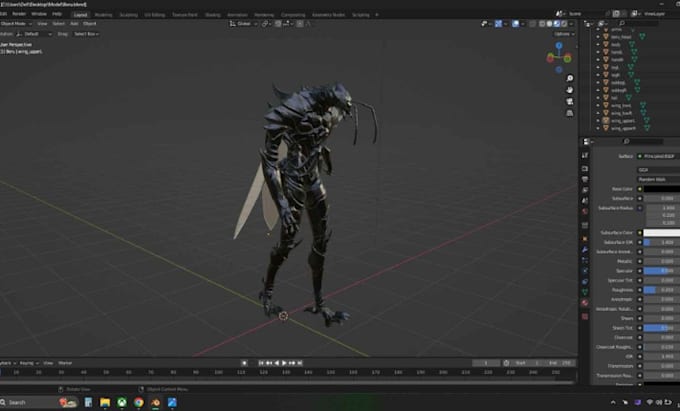Image resolution: width=680 pixels, height=411 pixels.
Task: Open the green Object Data properties tab
Action: (x=585, y=292)
